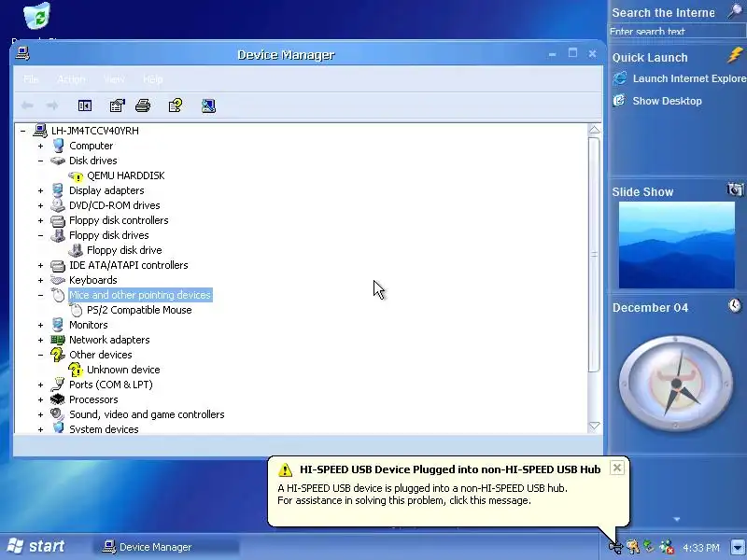Click the Forward arrow toolbar icon

[x=52, y=105]
